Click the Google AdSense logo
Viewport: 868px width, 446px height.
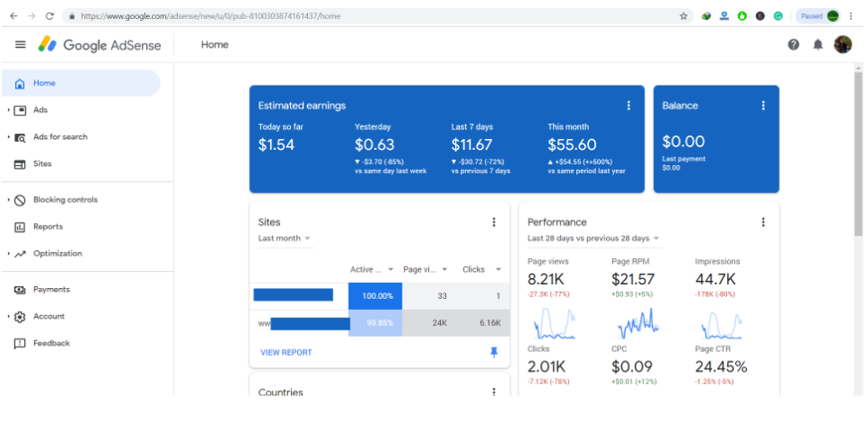[99, 45]
